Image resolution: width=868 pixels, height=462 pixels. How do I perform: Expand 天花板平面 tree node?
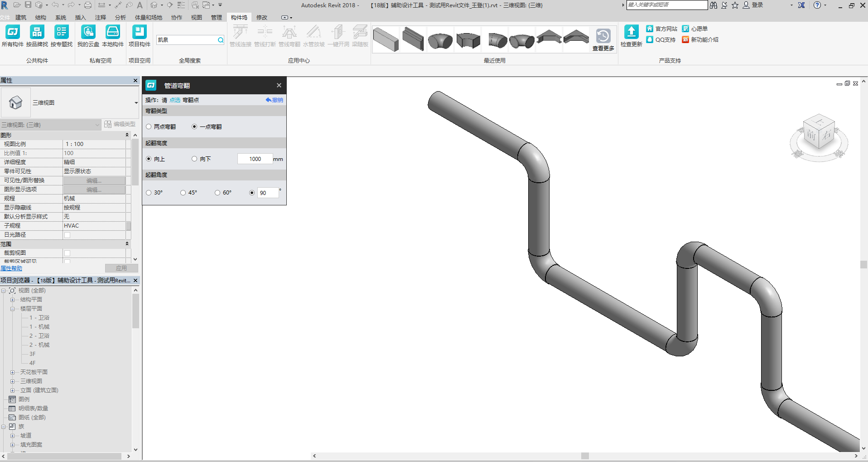coord(13,372)
